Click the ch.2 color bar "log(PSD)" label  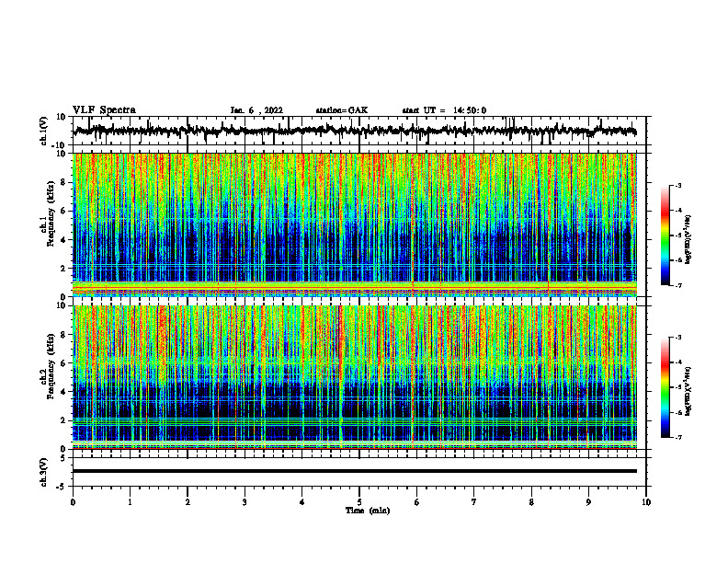688,391
